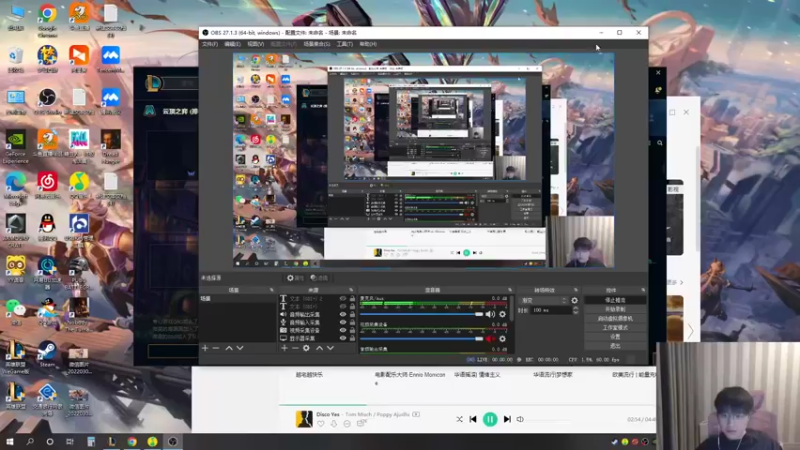Image resolution: width=800 pixels, height=450 pixels.
Task: Move selected source up in Sources toolbar
Action: pyautogui.click(x=319, y=348)
